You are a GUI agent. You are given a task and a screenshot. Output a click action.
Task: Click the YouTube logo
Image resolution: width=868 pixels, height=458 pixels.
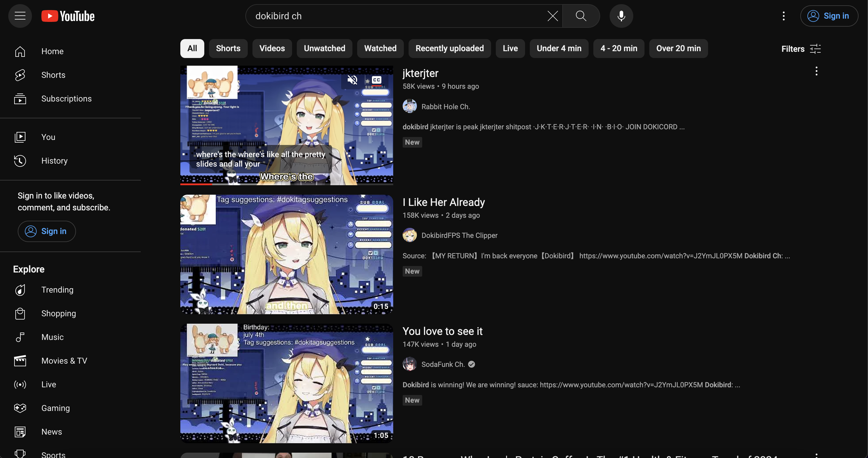pos(68,16)
